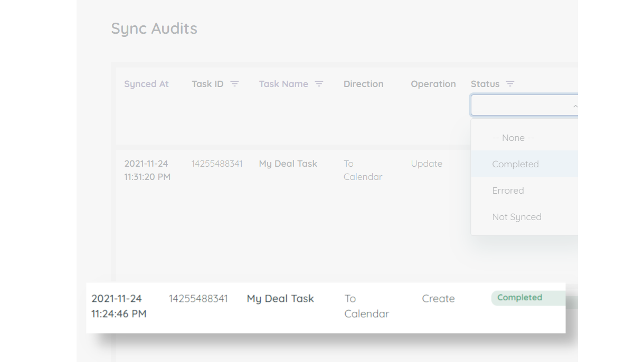This screenshot has height=362, width=644.
Task: Open the Status filter combo box
Action: point(520,106)
